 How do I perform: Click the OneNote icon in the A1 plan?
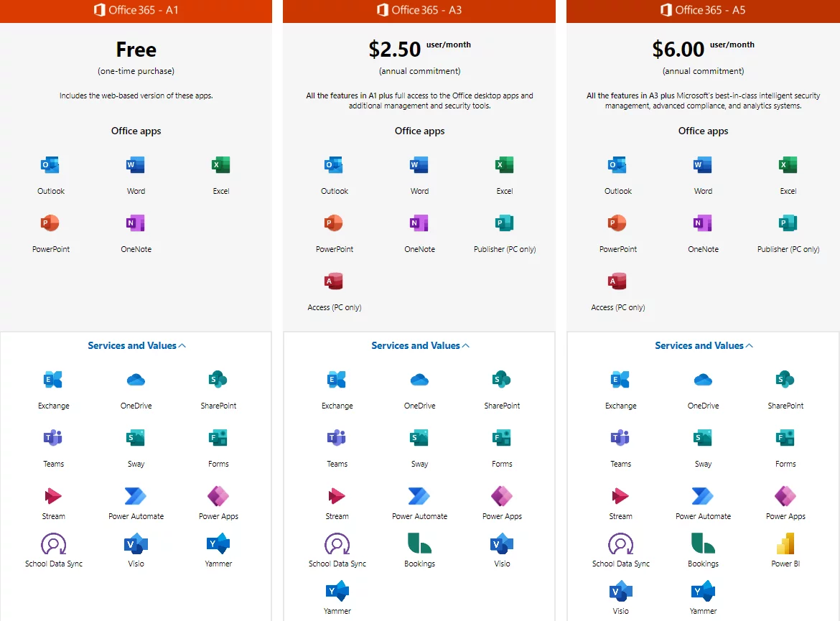(x=136, y=223)
